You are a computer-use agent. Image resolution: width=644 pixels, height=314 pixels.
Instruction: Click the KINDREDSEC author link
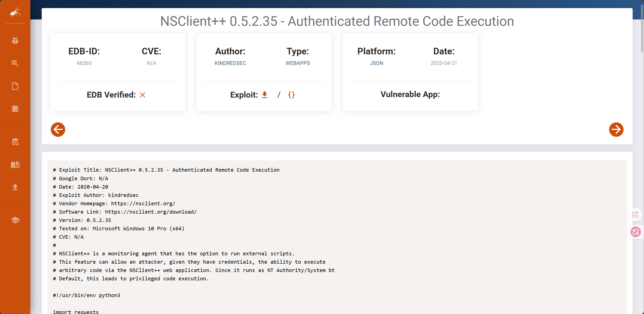click(230, 63)
